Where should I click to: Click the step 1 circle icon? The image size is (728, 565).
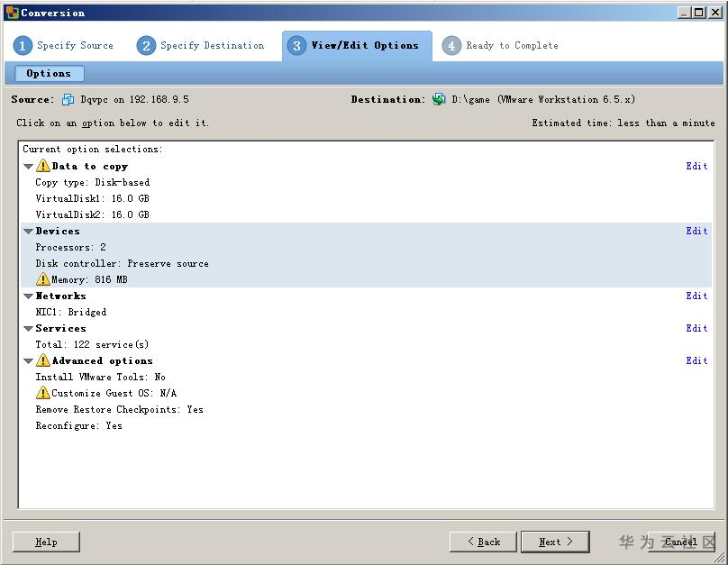click(x=23, y=45)
